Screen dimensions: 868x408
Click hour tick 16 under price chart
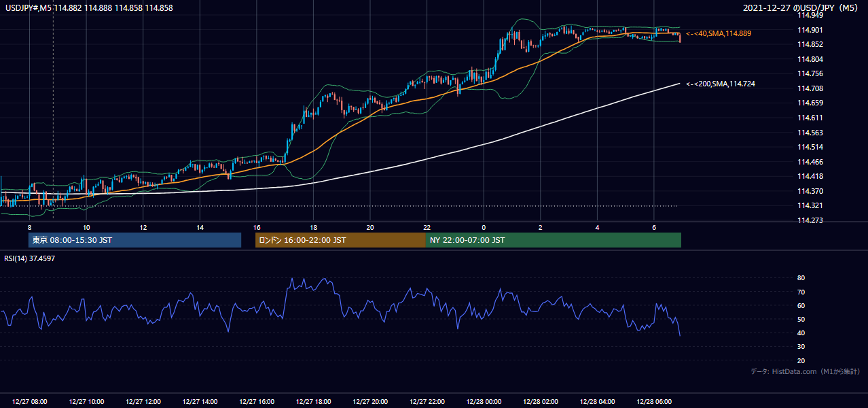click(x=257, y=227)
